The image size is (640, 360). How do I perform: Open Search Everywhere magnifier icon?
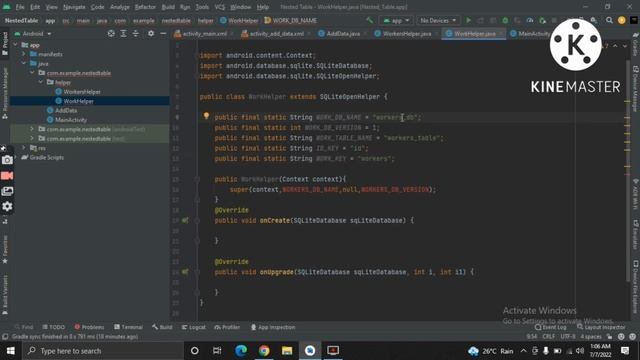click(x=609, y=20)
